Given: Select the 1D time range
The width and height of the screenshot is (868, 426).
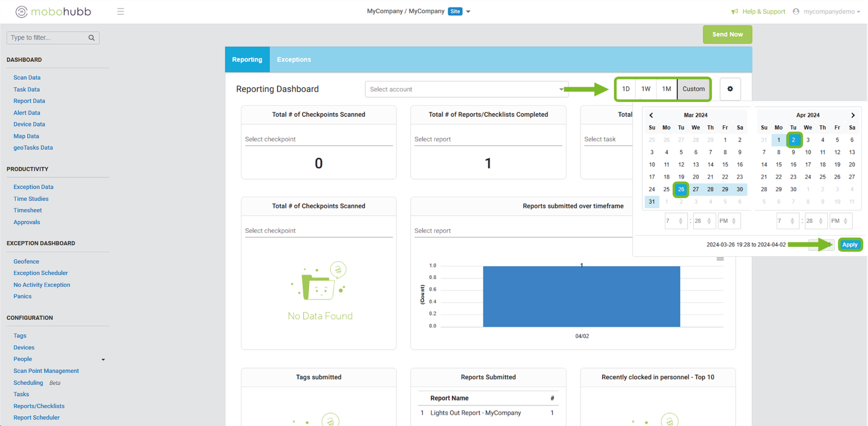Looking at the screenshot, I should [626, 89].
